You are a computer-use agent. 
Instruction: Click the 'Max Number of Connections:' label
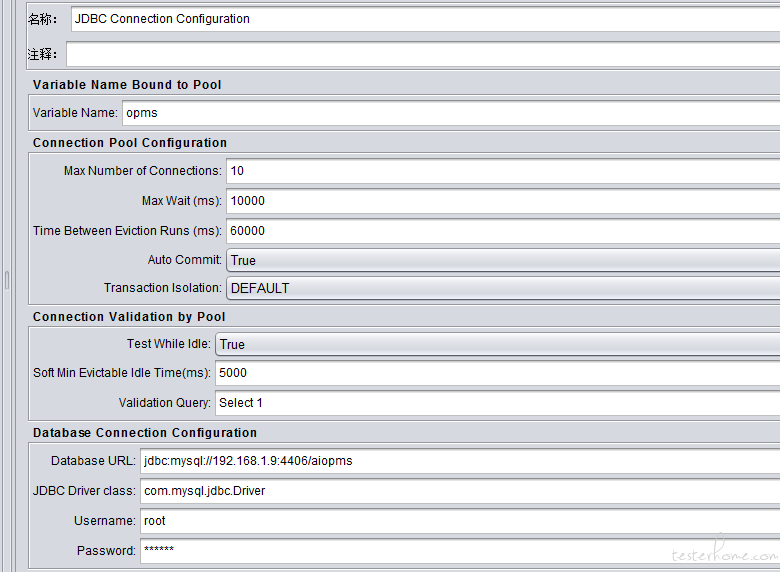[x=143, y=171]
